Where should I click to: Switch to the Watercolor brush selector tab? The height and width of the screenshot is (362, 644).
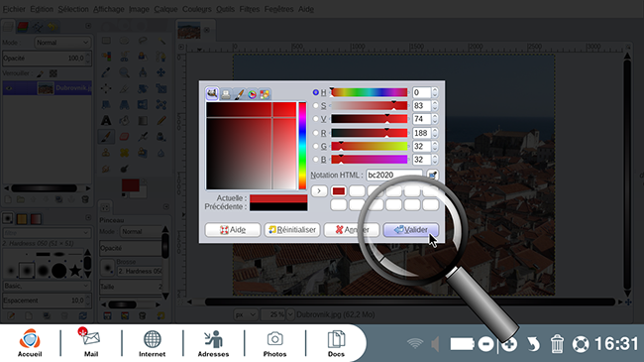click(x=239, y=94)
